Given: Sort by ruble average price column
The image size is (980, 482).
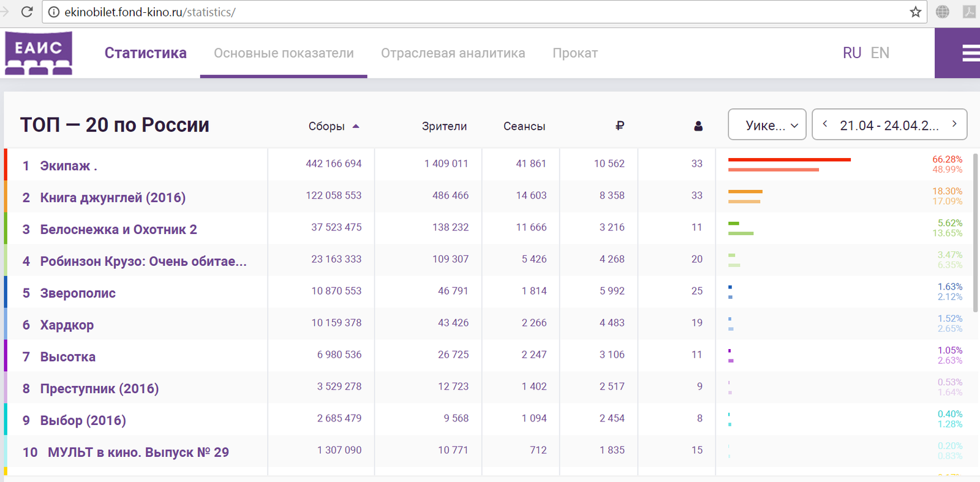Looking at the screenshot, I should 620,126.
